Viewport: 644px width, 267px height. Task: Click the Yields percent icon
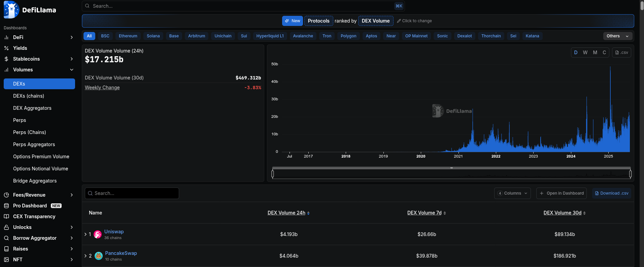coord(6,48)
